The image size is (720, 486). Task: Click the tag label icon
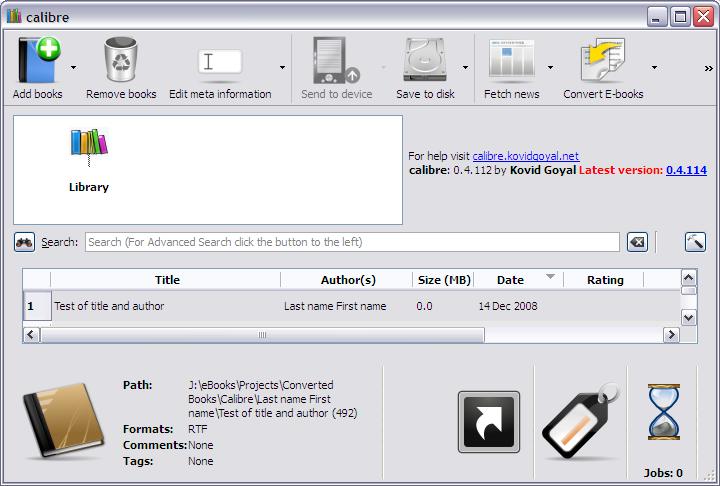click(x=579, y=421)
